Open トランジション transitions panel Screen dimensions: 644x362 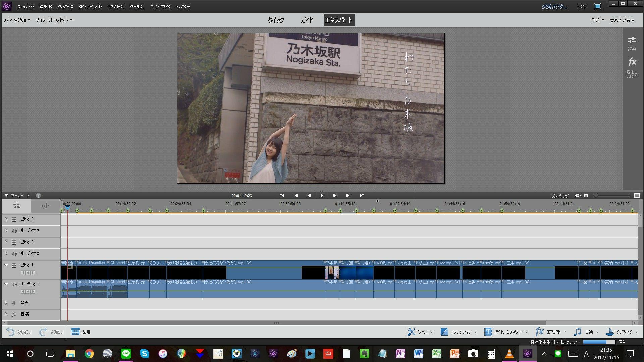point(458,332)
